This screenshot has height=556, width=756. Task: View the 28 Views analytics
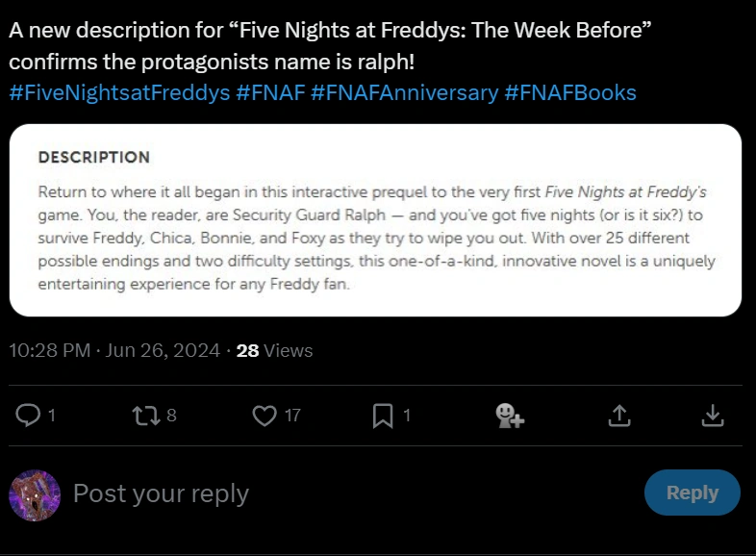[x=275, y=351]
